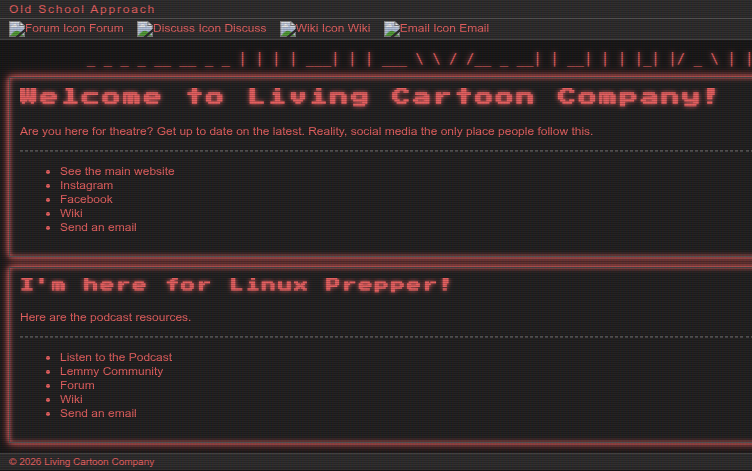Click the 'Are you here for theatre?' paragraph
752x471 pixels.
coord(306,131)
